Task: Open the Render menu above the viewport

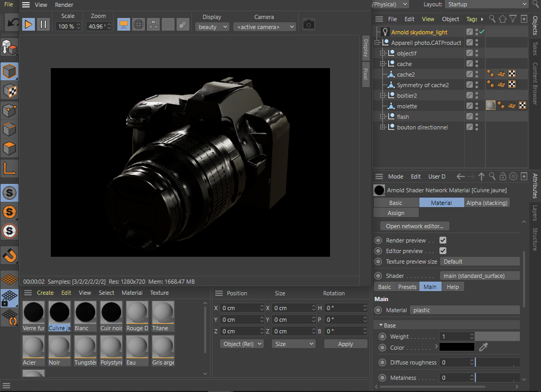Action: (x=63, y=5)
